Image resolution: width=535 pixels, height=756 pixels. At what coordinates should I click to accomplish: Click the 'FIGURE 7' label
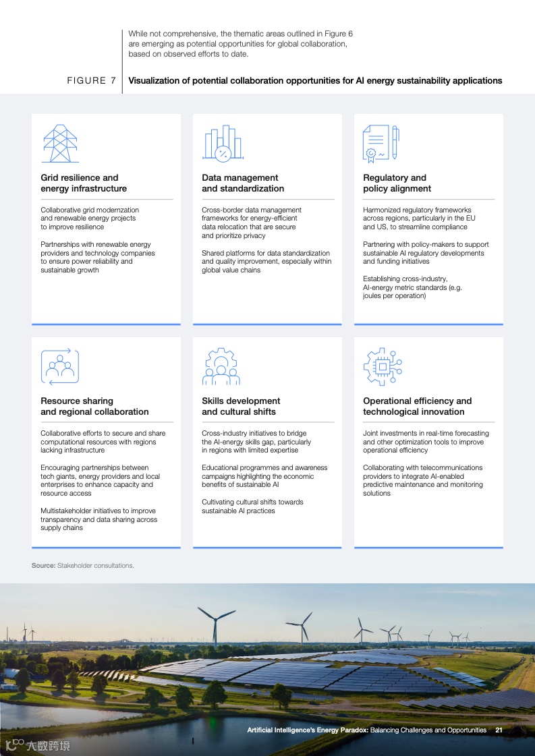[x=92, y=80]
